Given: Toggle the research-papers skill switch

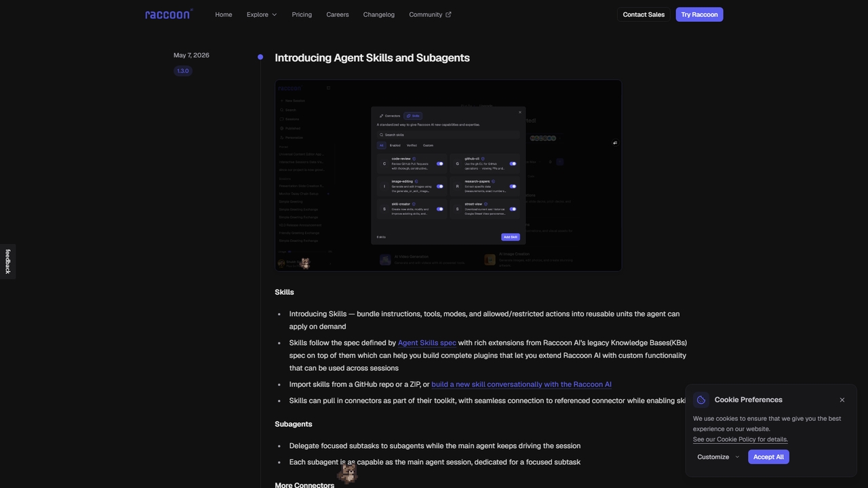Looking at the screenshot, I should pyautogui.click(x=513, y=186).
